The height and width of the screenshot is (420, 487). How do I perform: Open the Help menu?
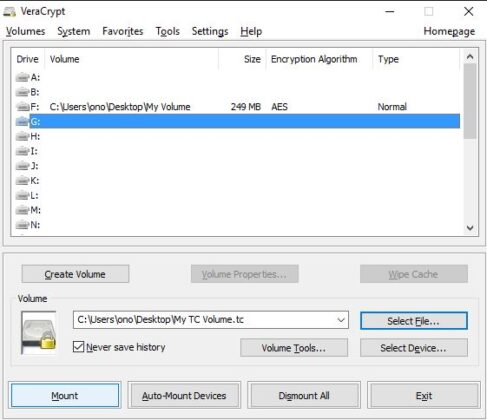click(x=251, y=31)
